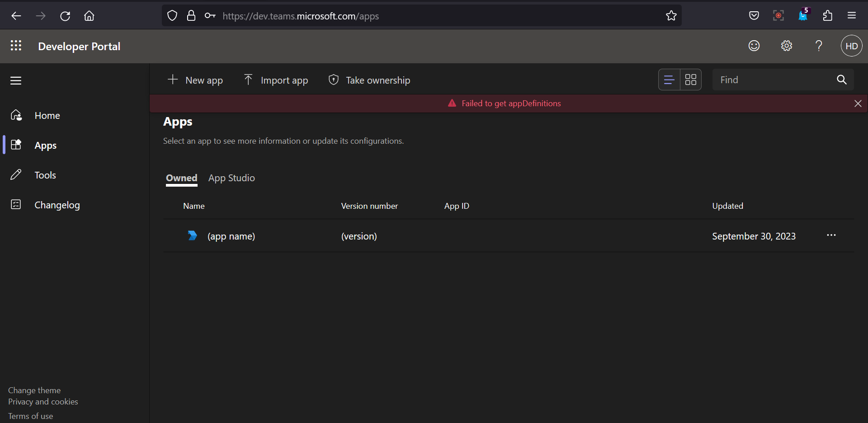Viewport: 868px width, 423px height.
Task: Select the Owned tab
Action: [181, 178]
